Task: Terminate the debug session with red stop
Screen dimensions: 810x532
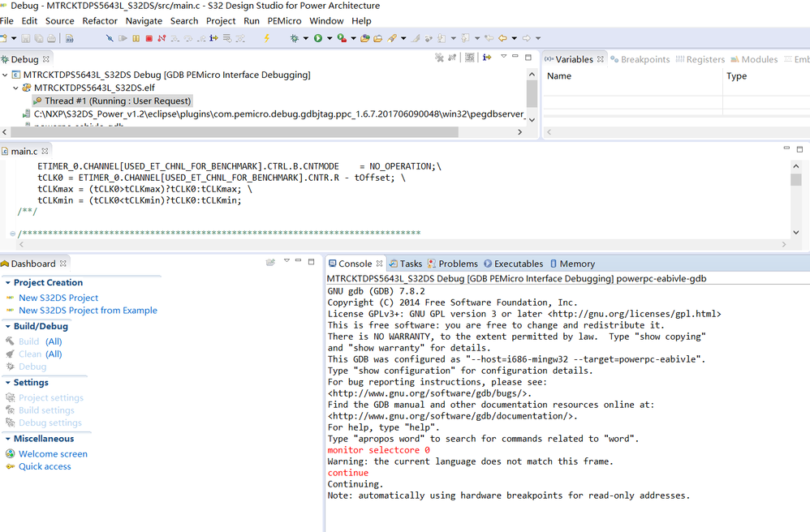Action: pos(149,38)
